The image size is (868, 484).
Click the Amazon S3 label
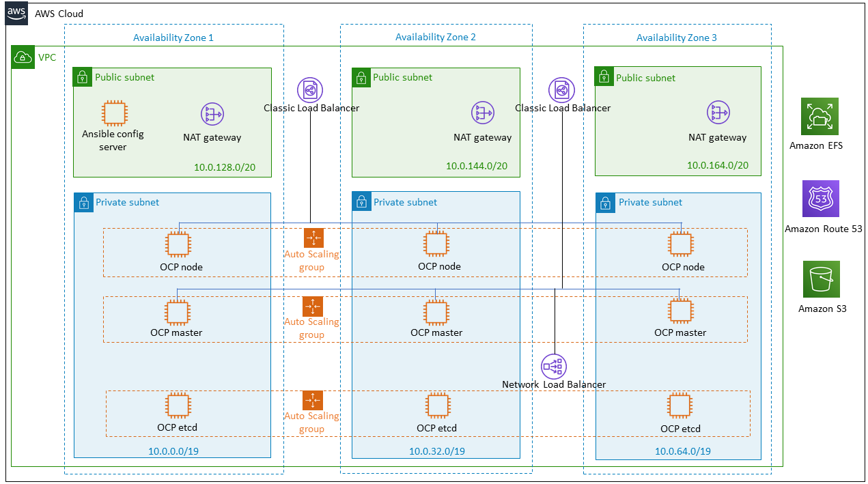[822, 309]
